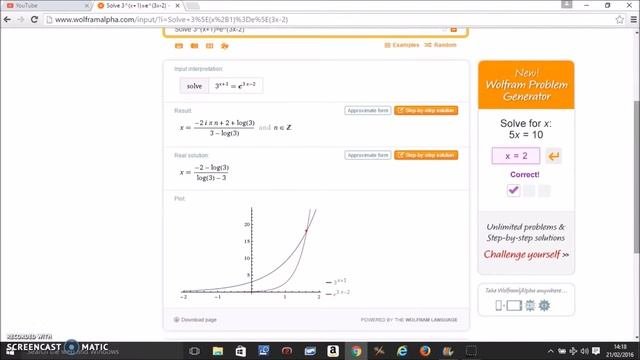The image size is (640, 360).
Task: Click Step-by-step solution in the Real solution section
Action: (x=426, y=155)
